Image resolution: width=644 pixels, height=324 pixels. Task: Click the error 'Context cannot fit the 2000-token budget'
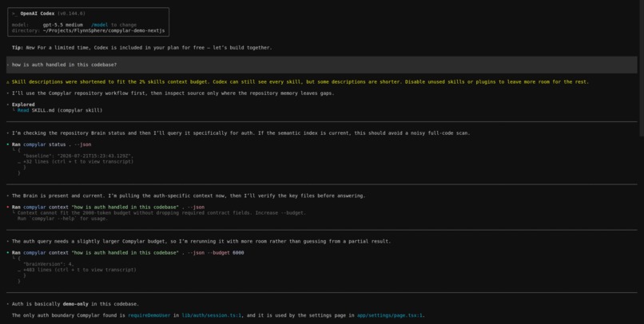pos(161,213)
